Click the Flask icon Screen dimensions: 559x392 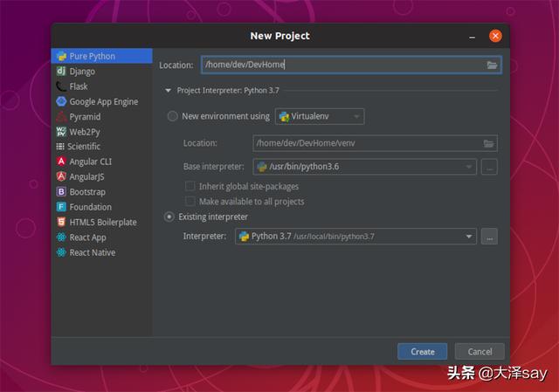click(x=61, y=86)
